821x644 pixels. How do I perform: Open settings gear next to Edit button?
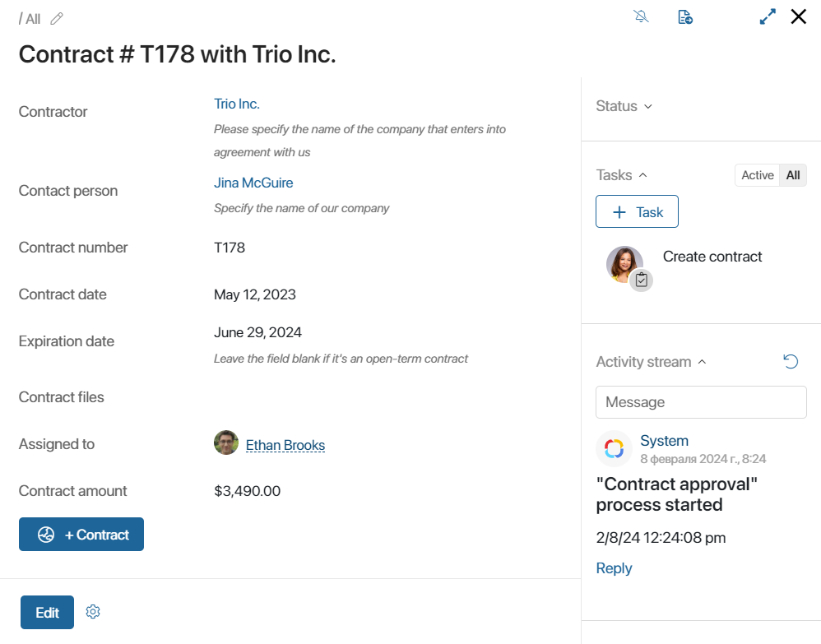[x=93, y=612]
